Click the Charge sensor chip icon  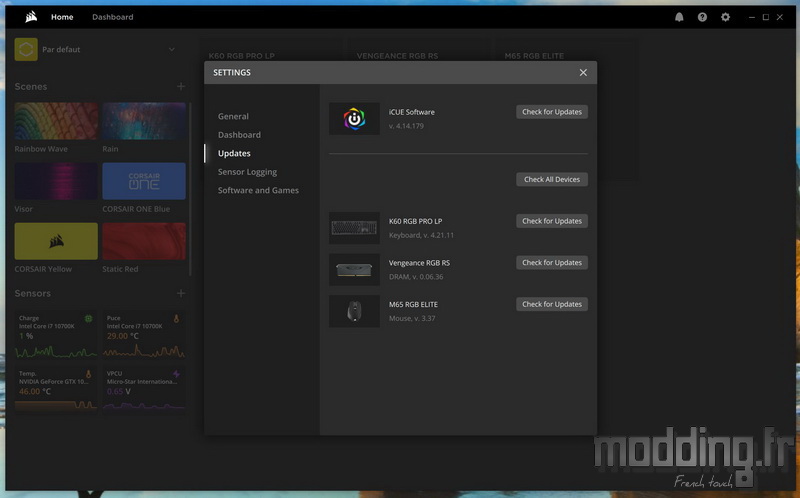pyautogui.click(x=88, y=318)
